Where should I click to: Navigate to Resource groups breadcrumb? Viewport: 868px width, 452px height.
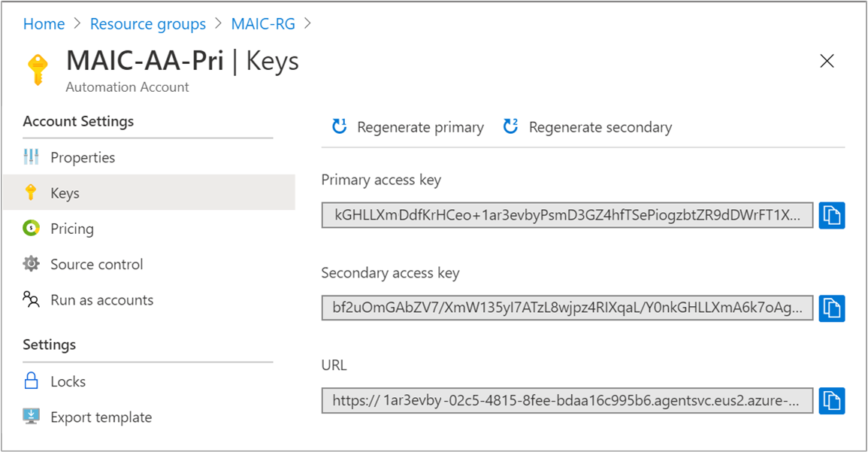pyautogui.click(x=148, y=24)
